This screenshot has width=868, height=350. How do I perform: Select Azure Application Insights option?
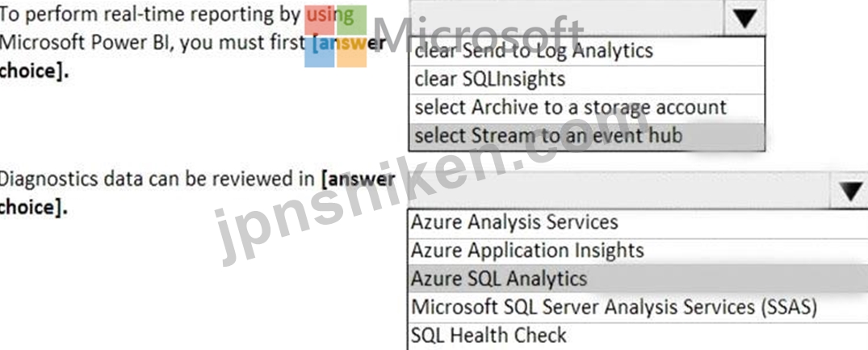click(x=638, y=251)
